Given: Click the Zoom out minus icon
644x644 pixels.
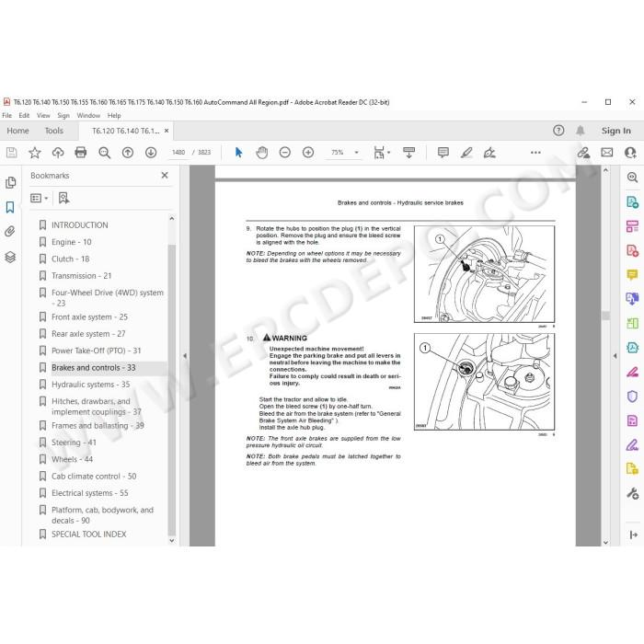Looking at the screenshot, I should pos(284,153).
